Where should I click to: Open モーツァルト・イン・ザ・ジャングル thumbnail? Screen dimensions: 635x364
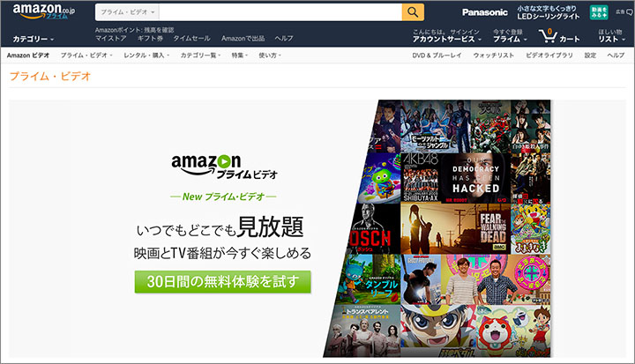coord(436,126)
